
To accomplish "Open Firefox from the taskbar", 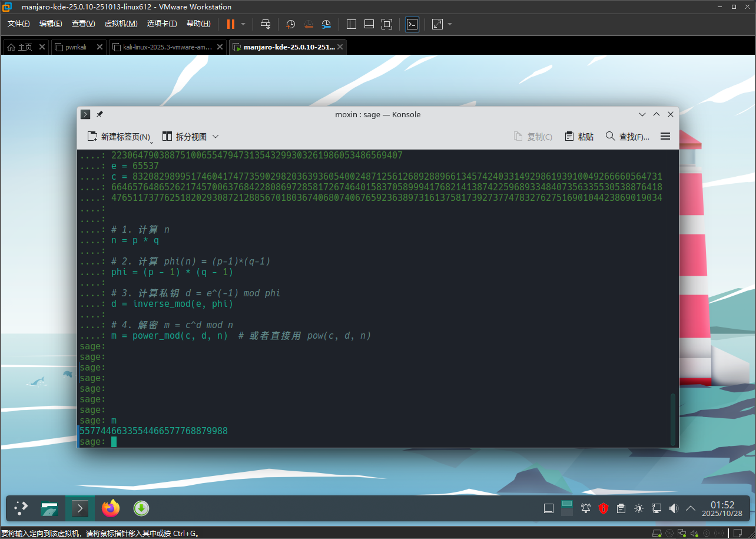I will click(110, 508).
